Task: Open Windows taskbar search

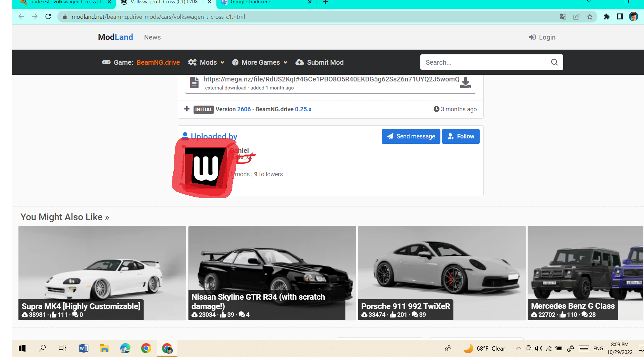Action: point(42,348)
